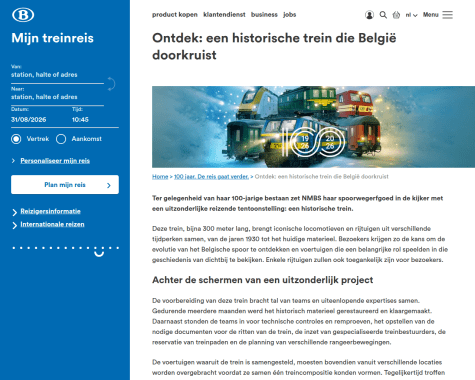Image resolution: width=475 pixels, height=380 pixels.
Task: Click heading 'Achter de schermen van een uitzonderlijk project'
Action: point(263,280)
